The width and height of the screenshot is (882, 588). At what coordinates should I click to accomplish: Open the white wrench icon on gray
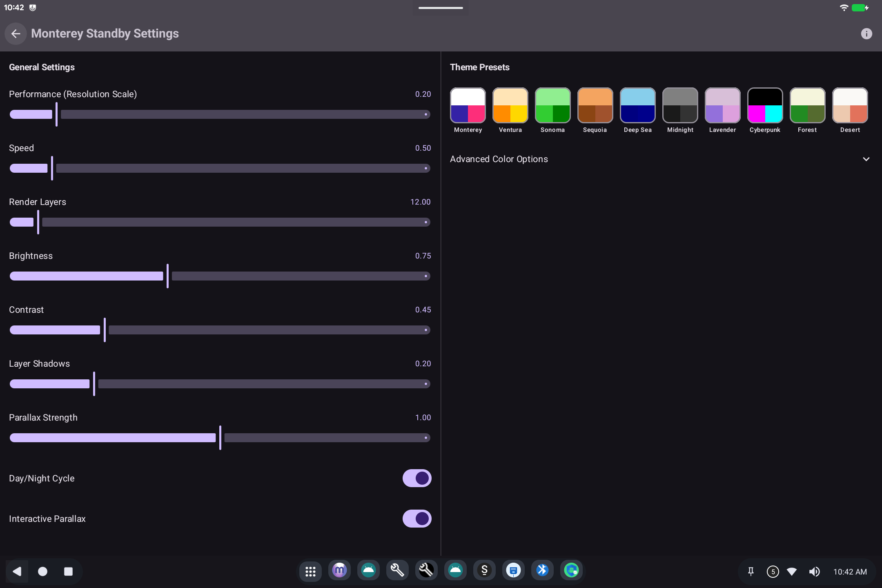pos(397,570)
